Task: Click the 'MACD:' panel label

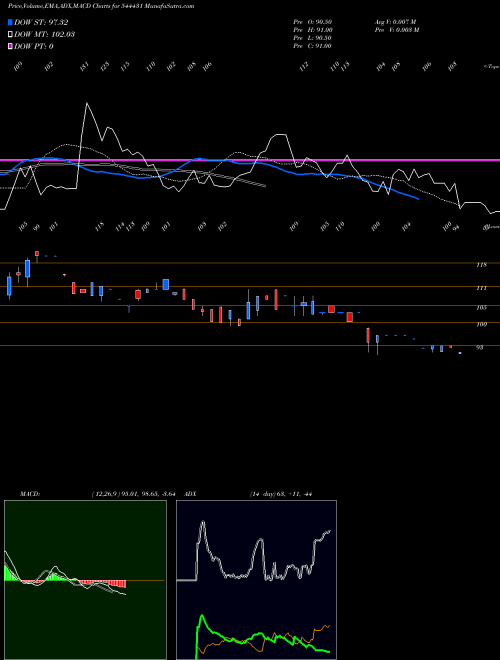Action: [x=30, y=494]
